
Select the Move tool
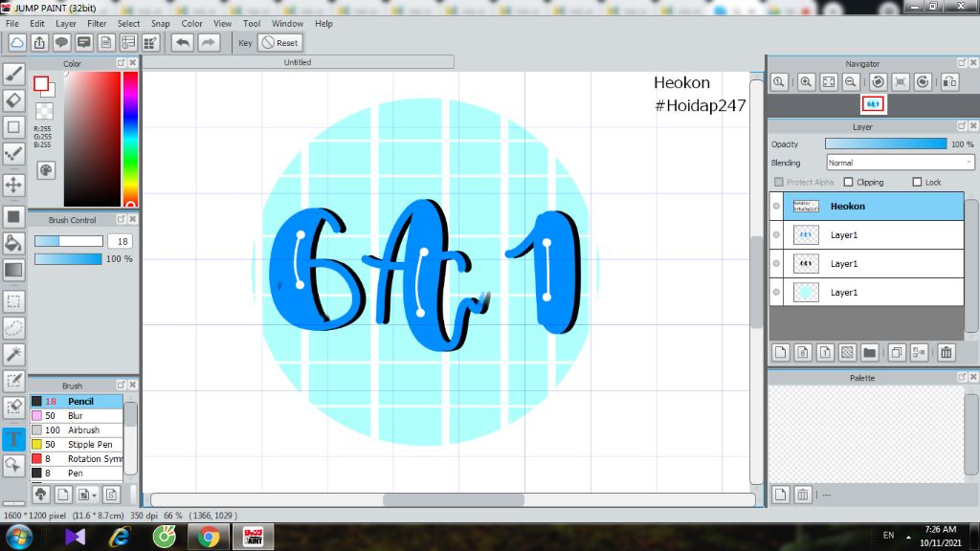[13, 185]
